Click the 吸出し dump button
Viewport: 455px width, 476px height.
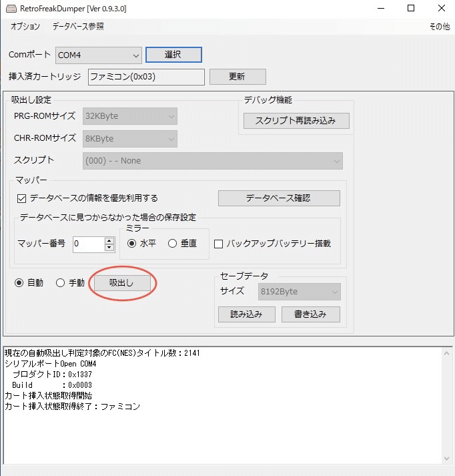coord(122,283)
